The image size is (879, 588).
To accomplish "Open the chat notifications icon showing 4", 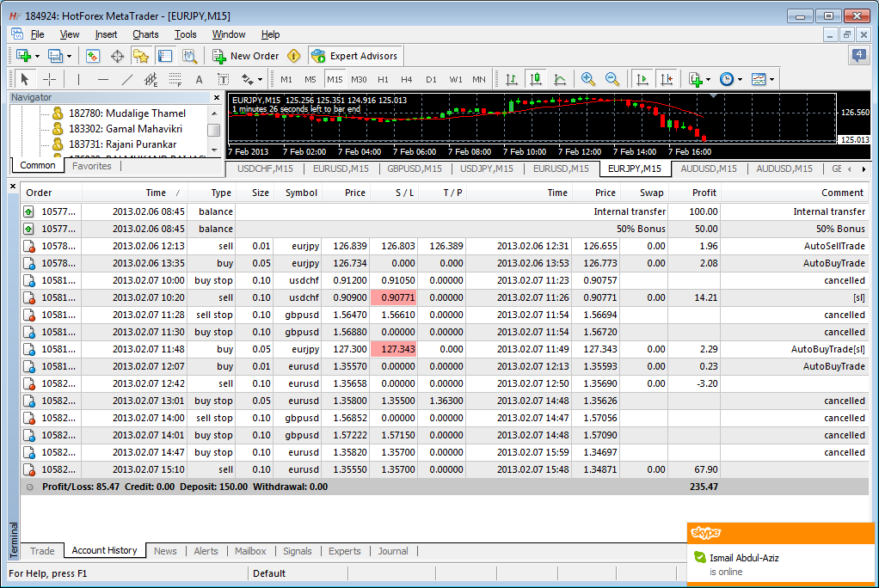I will coord(858,55).
